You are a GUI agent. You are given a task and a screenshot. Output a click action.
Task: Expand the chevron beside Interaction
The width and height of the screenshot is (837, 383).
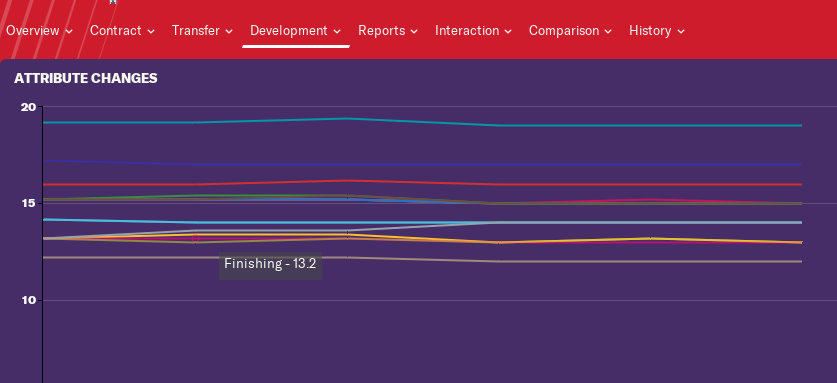click(x=508, y=32)
